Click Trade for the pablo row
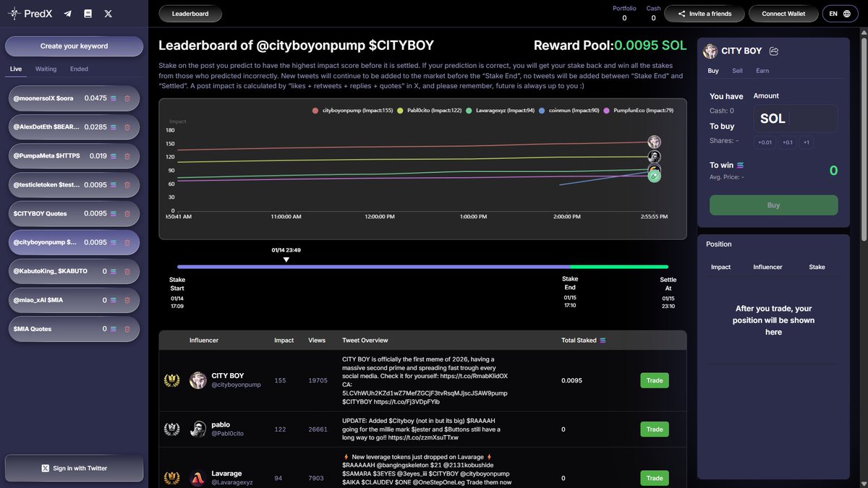The width and height of the screenshot is (868, 488). click(655, 429)
